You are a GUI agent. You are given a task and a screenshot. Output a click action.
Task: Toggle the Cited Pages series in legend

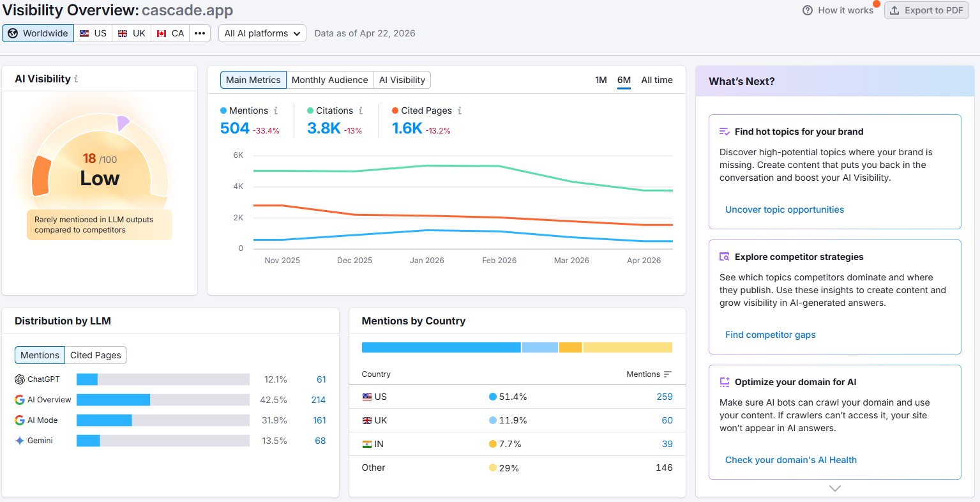[422, 110]
